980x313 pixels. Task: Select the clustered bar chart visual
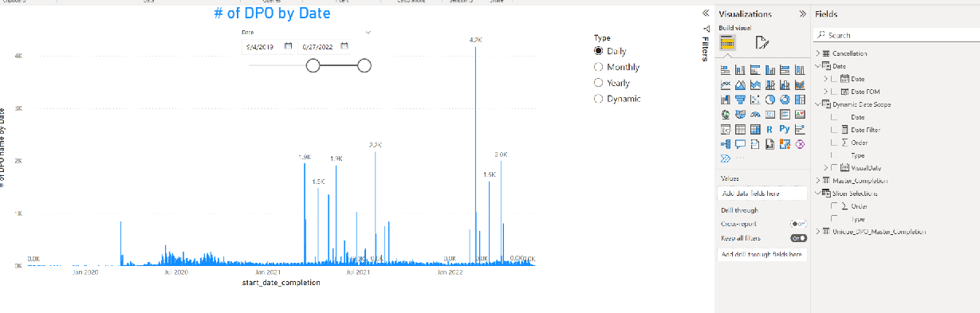(x=755, y=70)
